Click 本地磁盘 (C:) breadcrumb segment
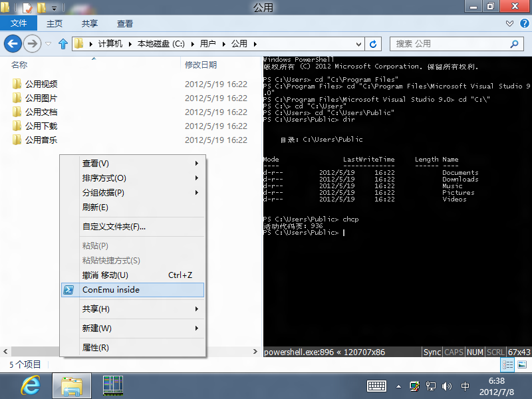The height and width of the screenshot is (399, 532). (x=161, y=44)
